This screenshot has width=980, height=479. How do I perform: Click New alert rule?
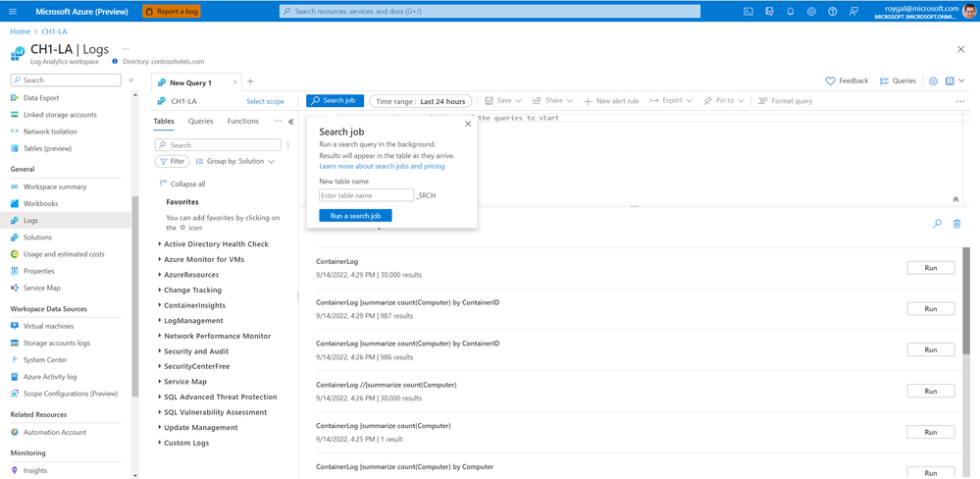(611, 101)
